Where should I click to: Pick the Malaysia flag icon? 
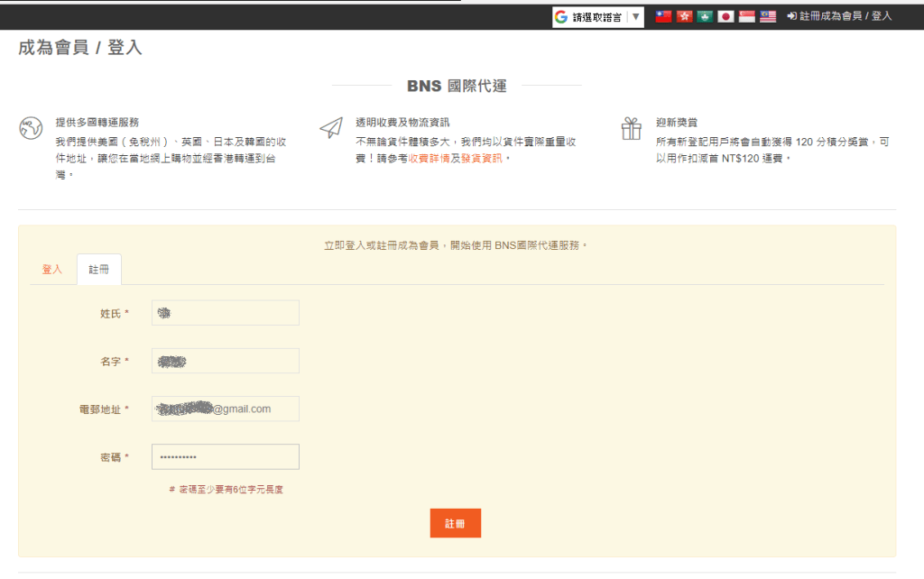[x=768, y=16]
